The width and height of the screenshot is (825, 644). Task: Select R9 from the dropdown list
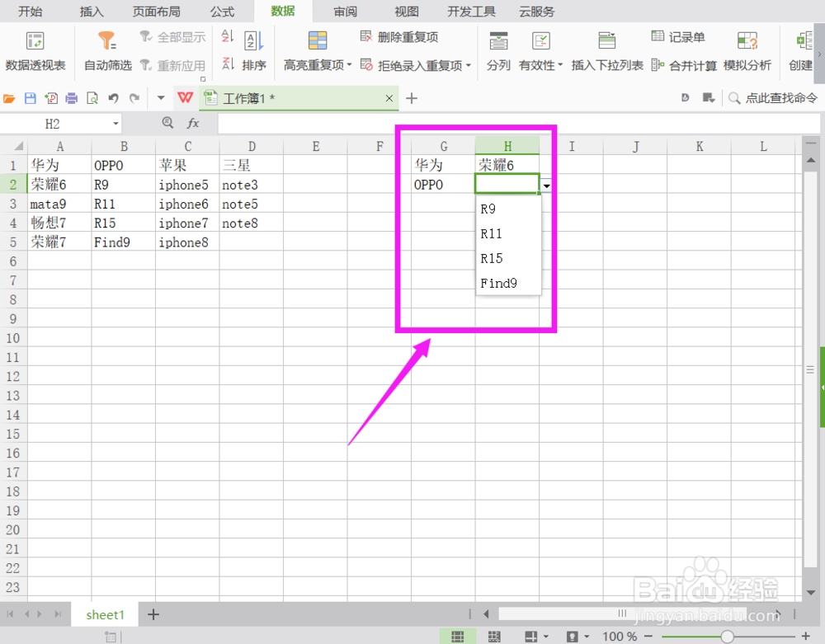tap(508, 209)
